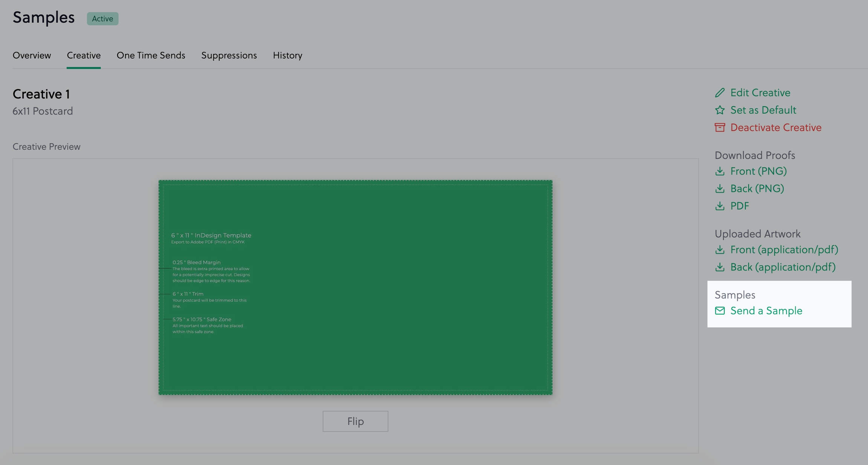The width and height of the screenshot is (868, 465).
Task: Click the download icon for Front (application/pdf)
Action: click(720, 250)
